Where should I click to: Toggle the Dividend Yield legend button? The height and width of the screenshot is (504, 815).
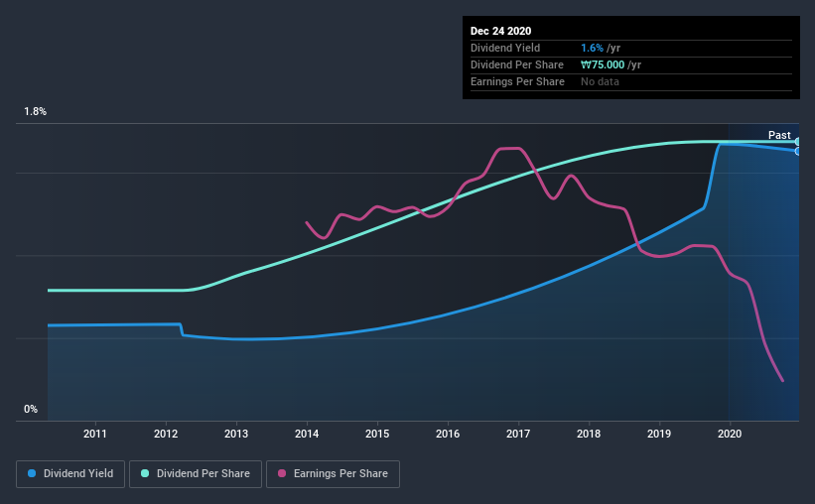70,474
